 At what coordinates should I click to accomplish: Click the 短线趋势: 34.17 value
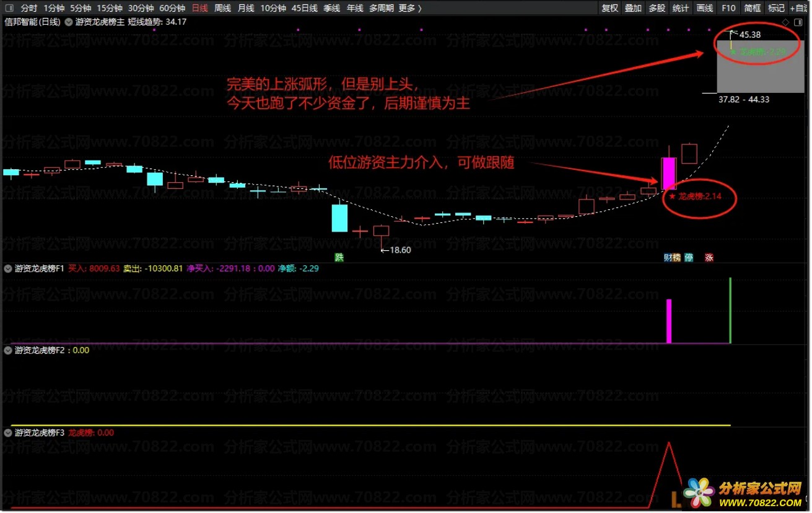click(157, 22)
